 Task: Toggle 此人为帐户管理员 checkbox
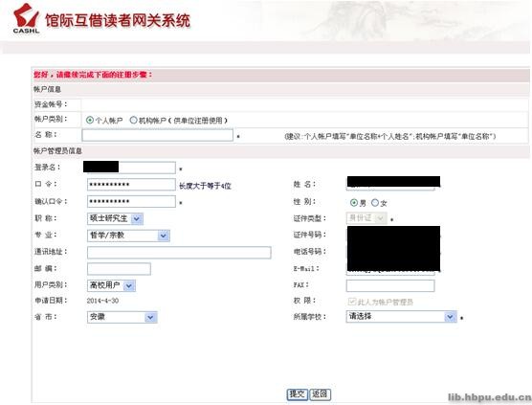(x=352, y=302)
